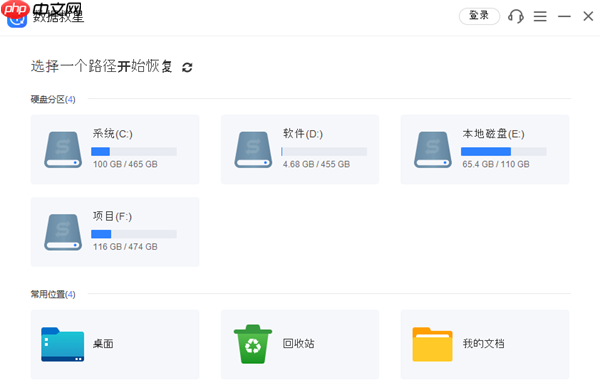Click the refresh icon beside the heading
Image resolution: width=600 pixels, height=385 pixels.
click(x=187, y=67)
